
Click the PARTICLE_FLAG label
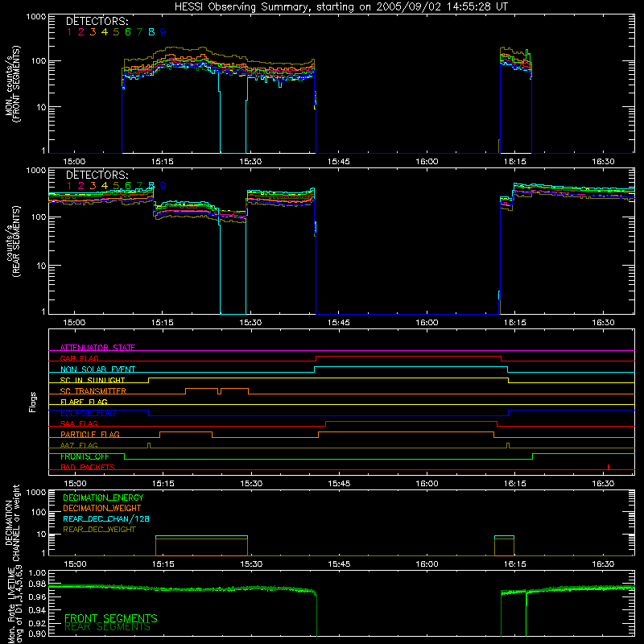pyautogui.click(x=90, y=434)
